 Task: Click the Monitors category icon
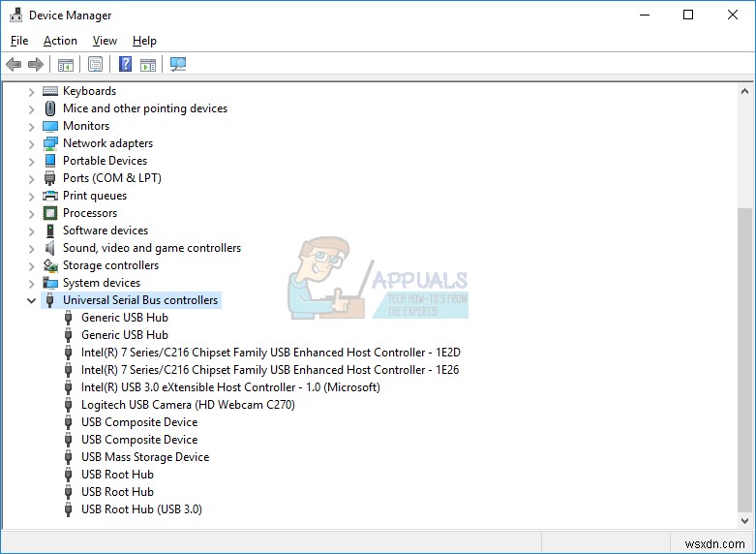click(x=50, y=126)
